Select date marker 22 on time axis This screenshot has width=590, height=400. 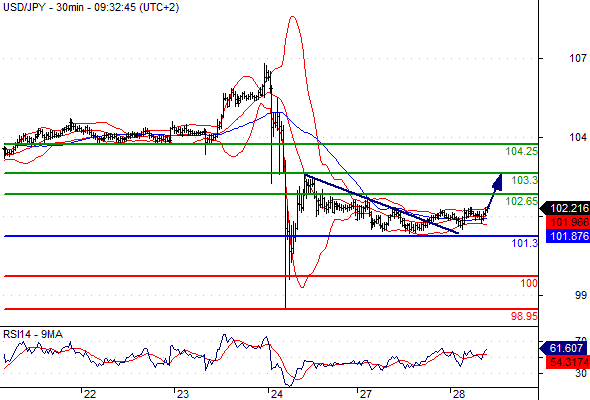click(x=90, y=394)
